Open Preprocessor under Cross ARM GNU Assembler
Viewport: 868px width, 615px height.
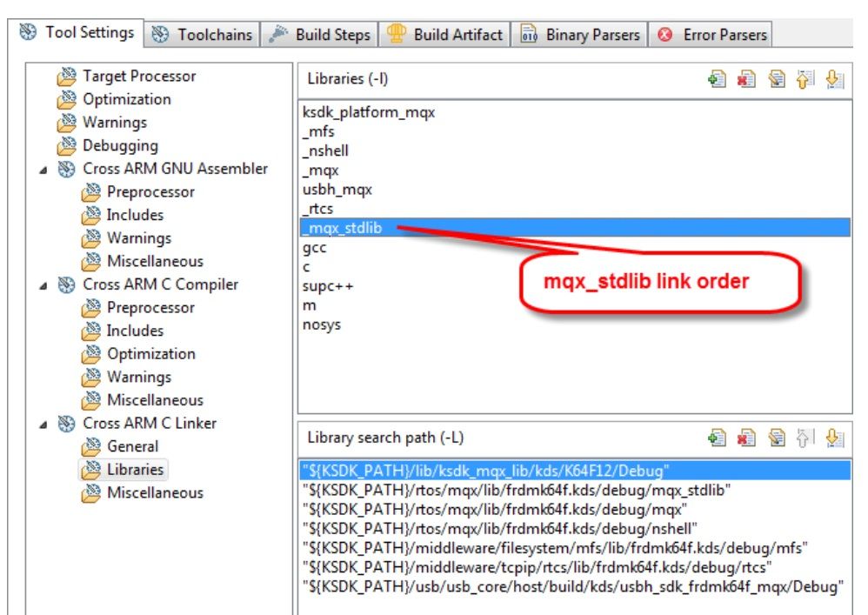click(138, 192)
